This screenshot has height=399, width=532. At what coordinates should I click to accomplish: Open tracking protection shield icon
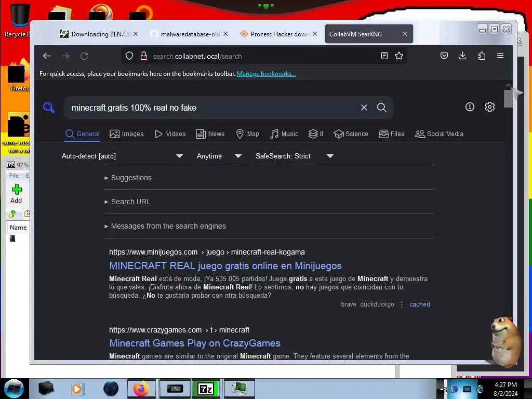tap(129, 56)
